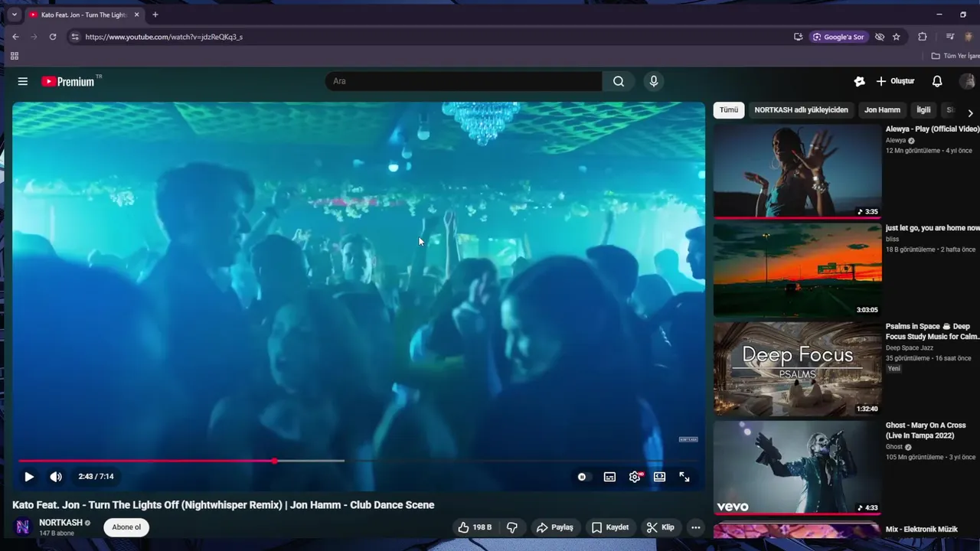Subscribe with Abone ol button

pos(126,527)
